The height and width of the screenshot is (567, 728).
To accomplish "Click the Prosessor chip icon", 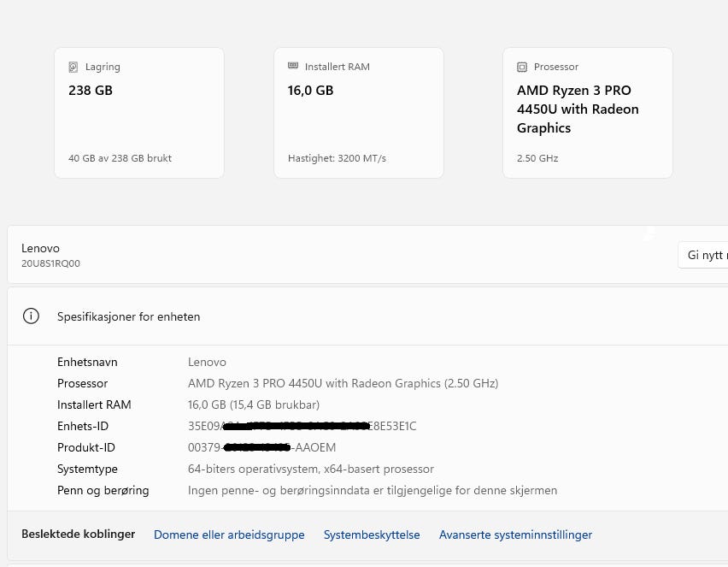I will [x=522, y=67].
